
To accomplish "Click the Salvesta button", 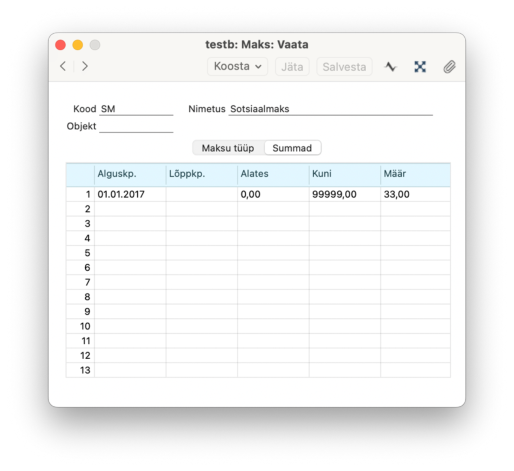I will 344,67.
